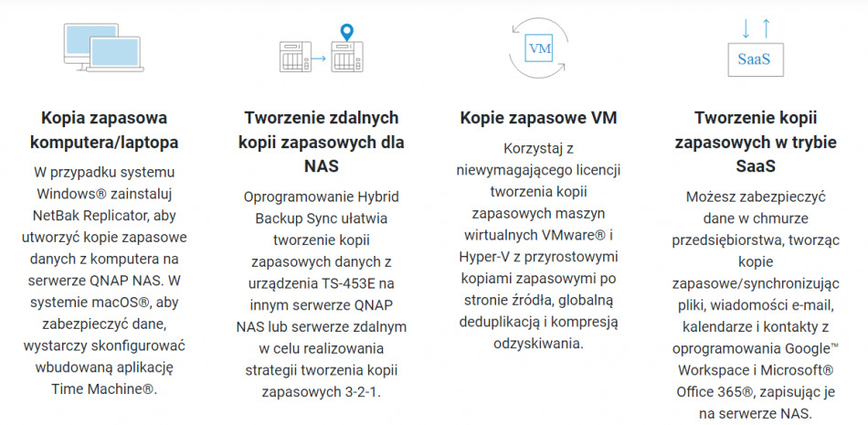The height and width of the screenshot is (425, 868).
Task: Click the VM box with circular arrows
Action: click(x=539, y=48)
